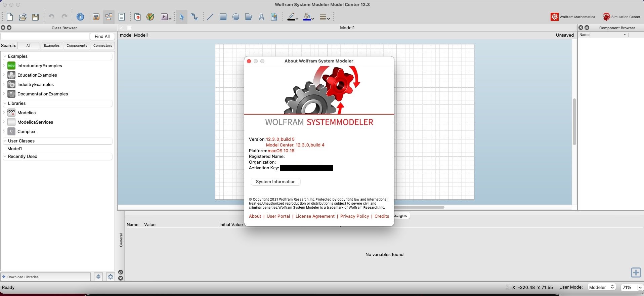Select the Model1 document tab

[347, 28]
